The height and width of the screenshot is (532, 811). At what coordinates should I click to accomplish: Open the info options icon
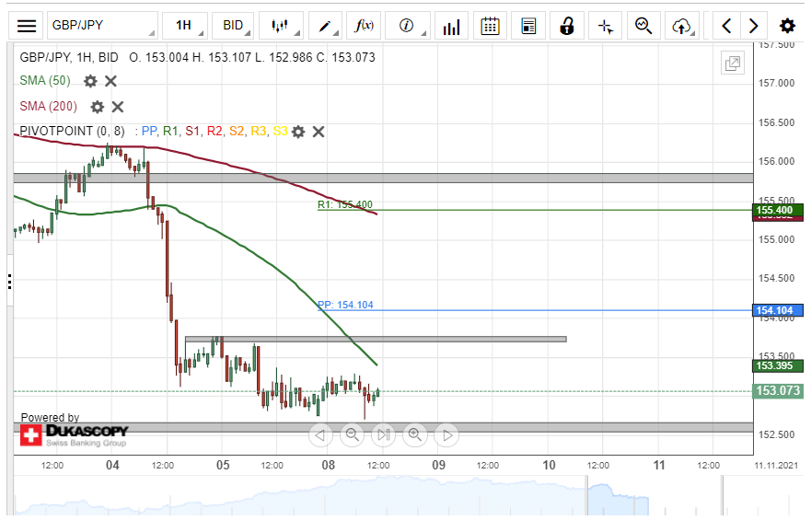point(407,26)
